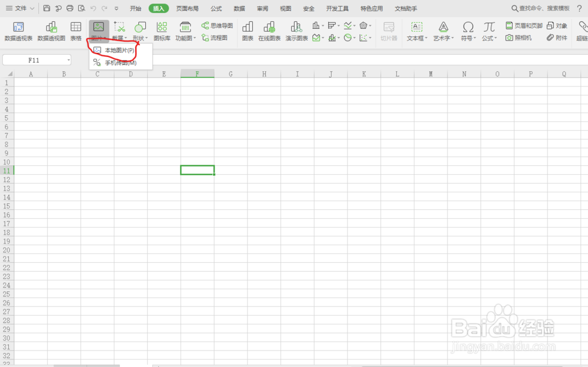Switch to the 页面布局 tab
The height and width of the screenshot is (367, 588).
click(x=187, y=8)
